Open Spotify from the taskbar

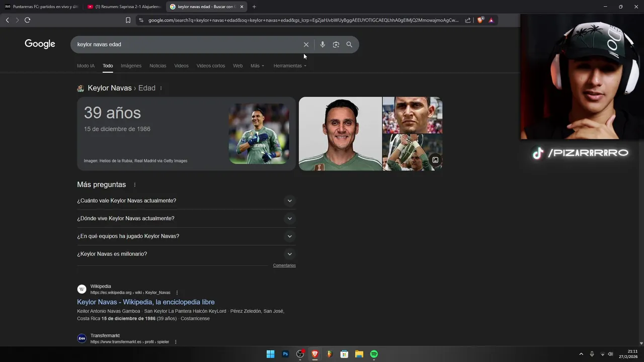374,354
